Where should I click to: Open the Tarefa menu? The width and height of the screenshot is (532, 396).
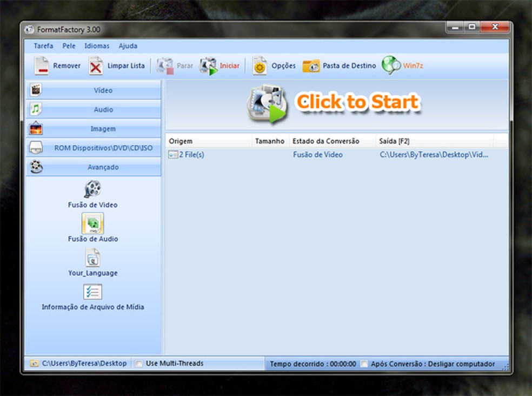[x=43, y=46]
